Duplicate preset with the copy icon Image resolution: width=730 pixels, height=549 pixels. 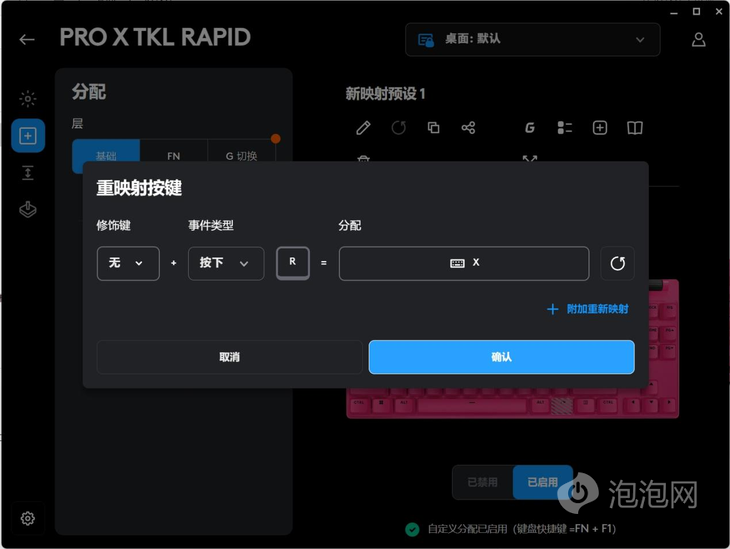tap(433, 128)
